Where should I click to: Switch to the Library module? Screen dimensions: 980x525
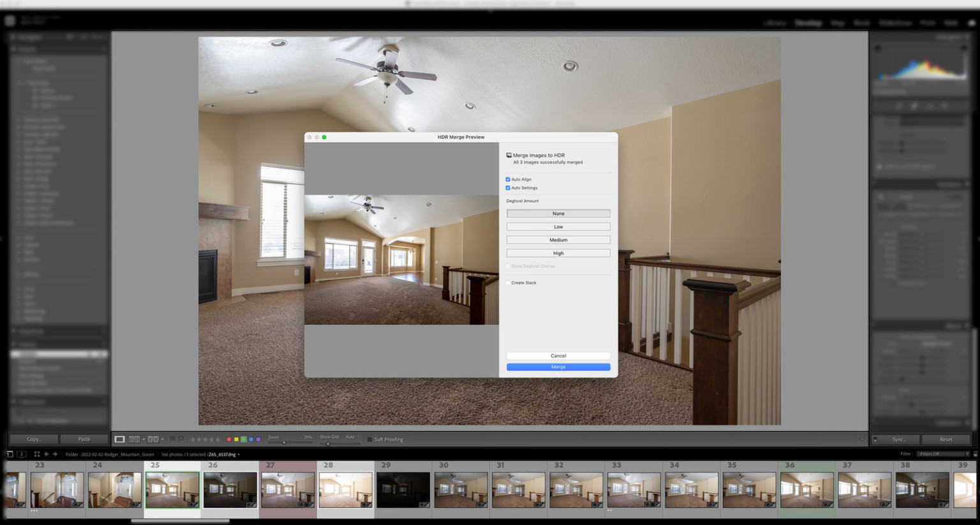point(774,22)
